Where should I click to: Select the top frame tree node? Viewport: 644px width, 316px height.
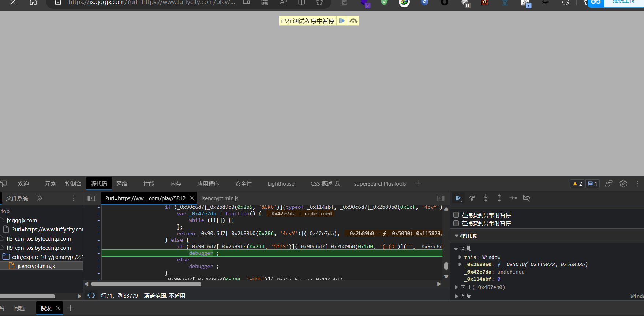[x=5, y=211]
